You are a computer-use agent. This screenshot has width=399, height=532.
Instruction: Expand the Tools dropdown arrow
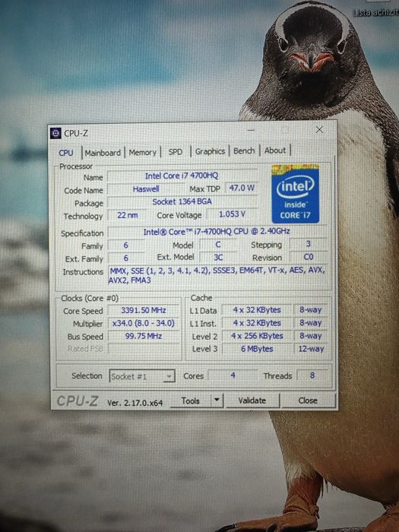point(217,401)
